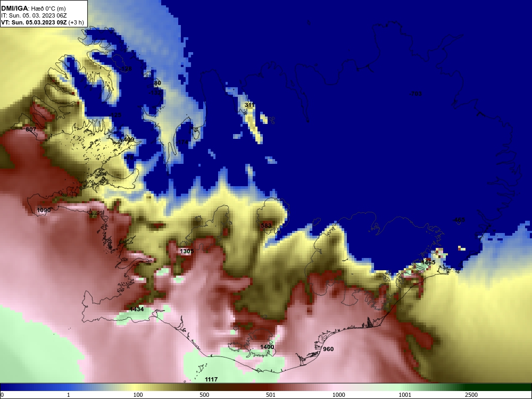Click the 'DMI/IGA: Hæð 0°C (m)' title line
The width and height of the screenshot is (532, 399).
33,9
